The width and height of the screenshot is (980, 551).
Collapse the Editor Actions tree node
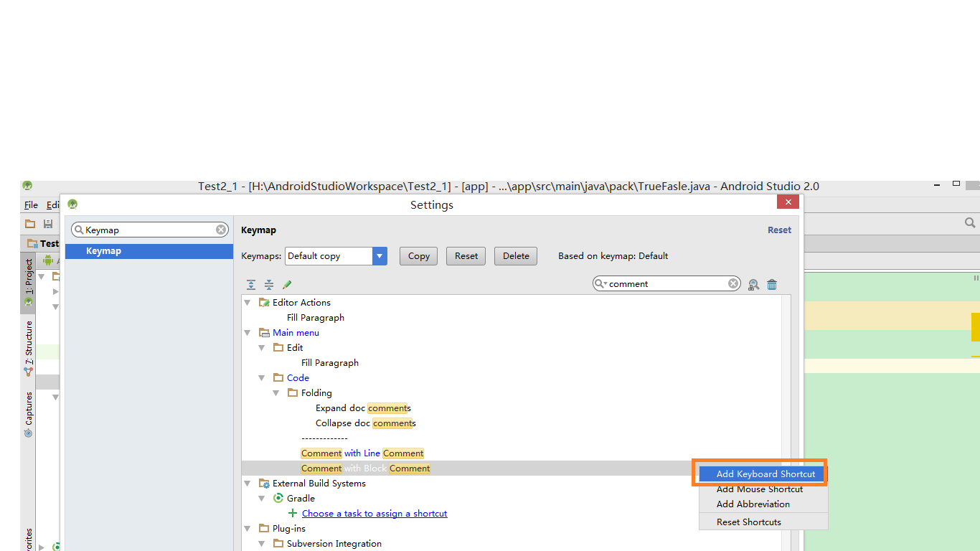248,303
